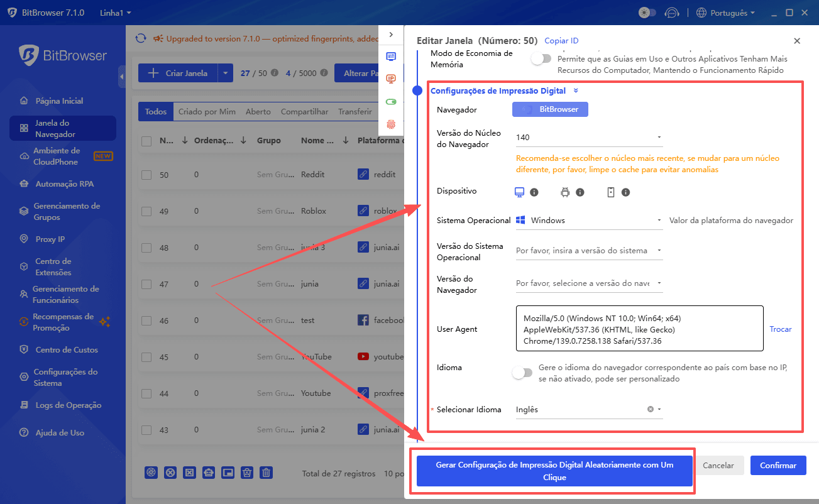Click the refresh icon above the window list

click(141, 39)
